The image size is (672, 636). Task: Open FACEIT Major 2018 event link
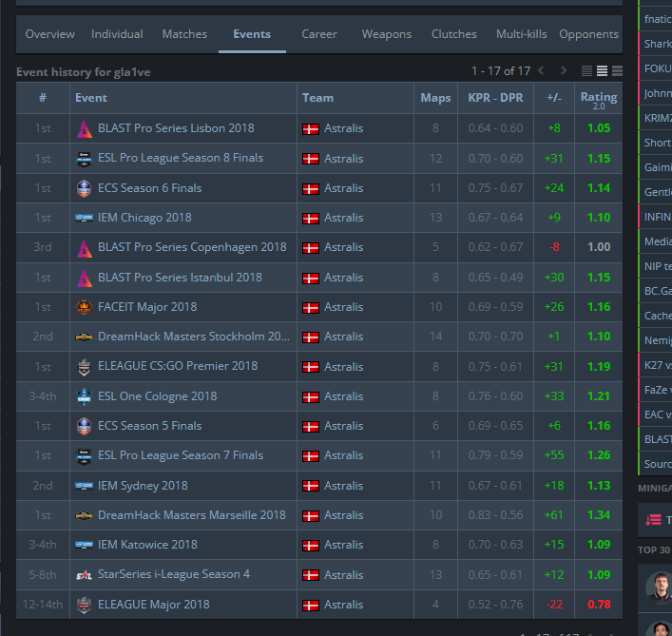click(x=147, y=307)
